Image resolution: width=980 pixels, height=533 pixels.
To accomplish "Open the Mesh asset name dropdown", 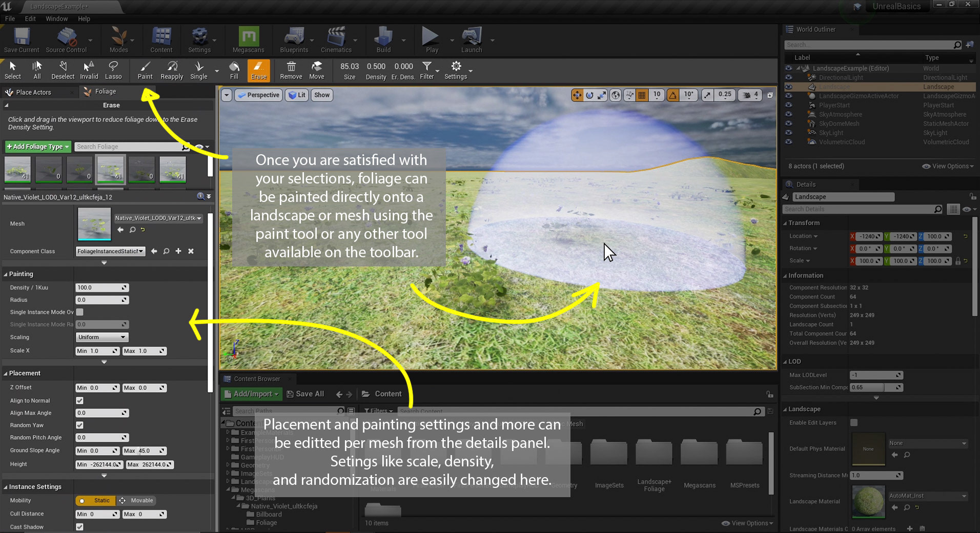I will pos(158,218).
